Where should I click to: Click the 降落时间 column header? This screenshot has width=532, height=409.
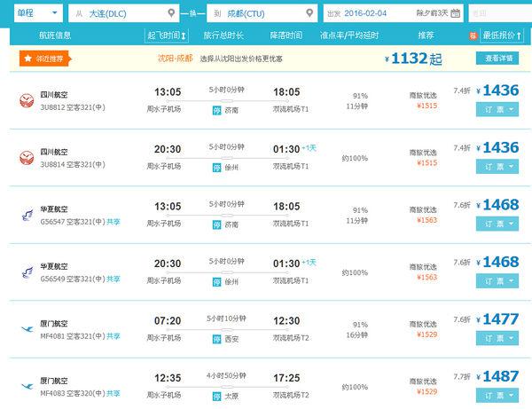(x=286, y=35)
